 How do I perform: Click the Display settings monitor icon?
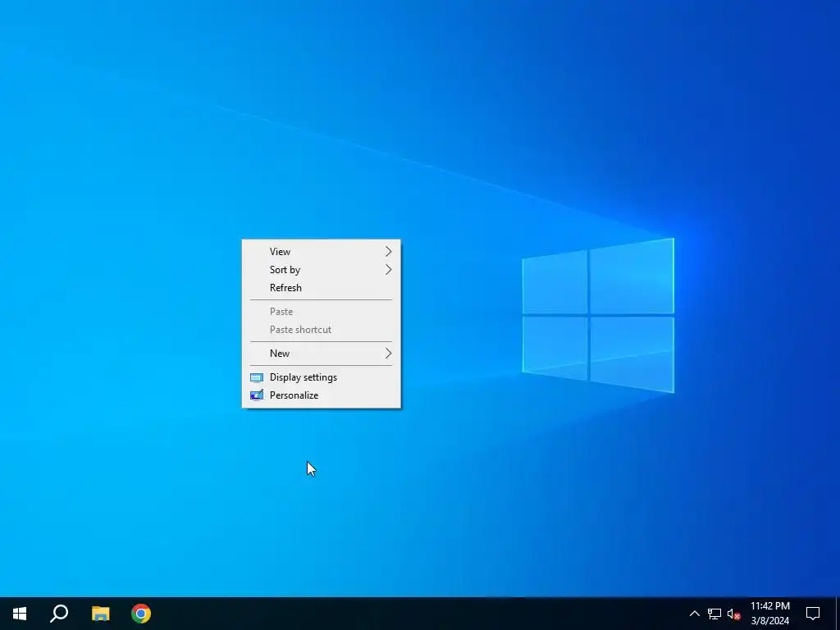[x=257, y=377]
